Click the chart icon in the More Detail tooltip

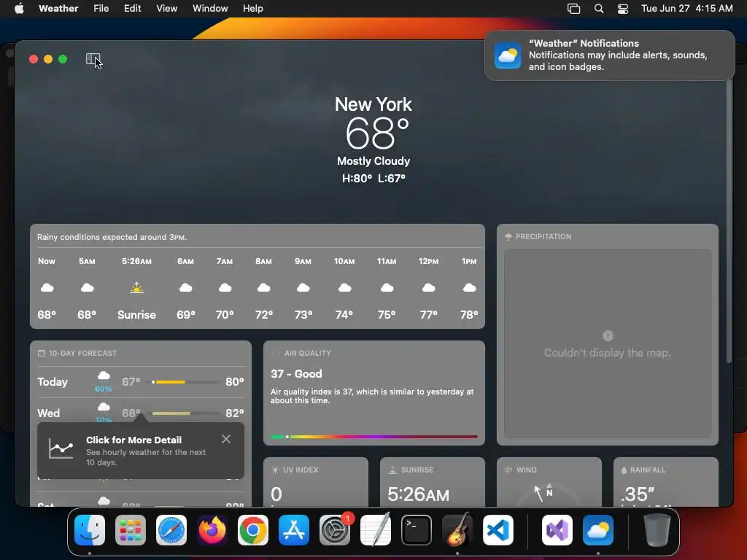click(x=61, y=448)
